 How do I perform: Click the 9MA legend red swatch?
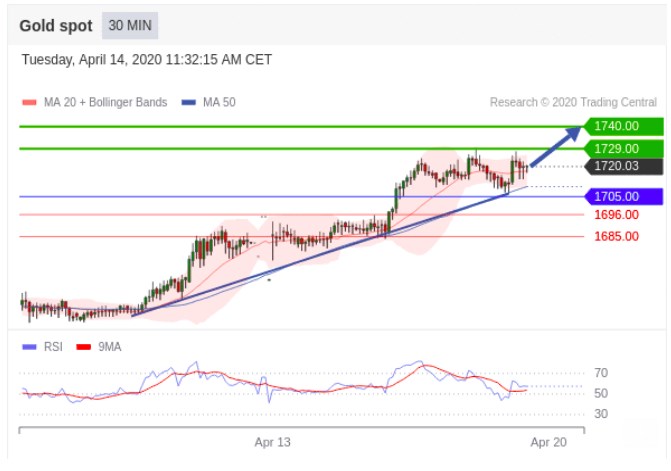(83, 347)
